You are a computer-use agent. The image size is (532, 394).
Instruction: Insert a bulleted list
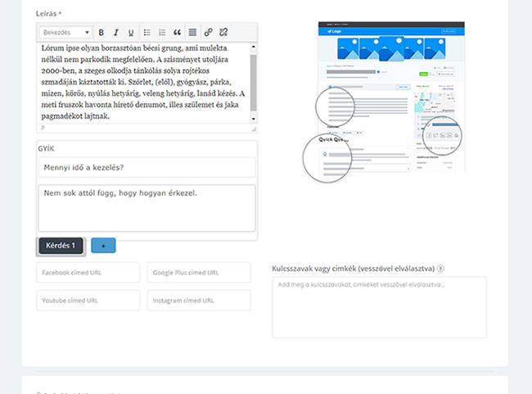pos(147,33)
